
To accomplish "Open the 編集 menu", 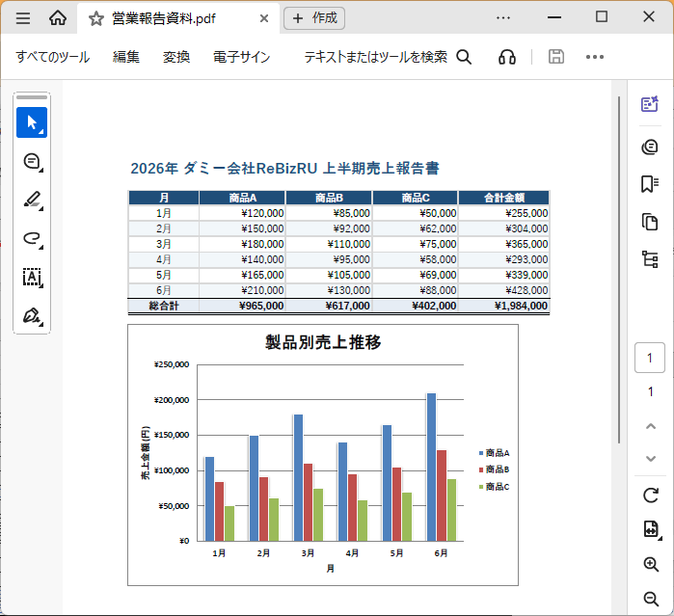I will [126, 57].
